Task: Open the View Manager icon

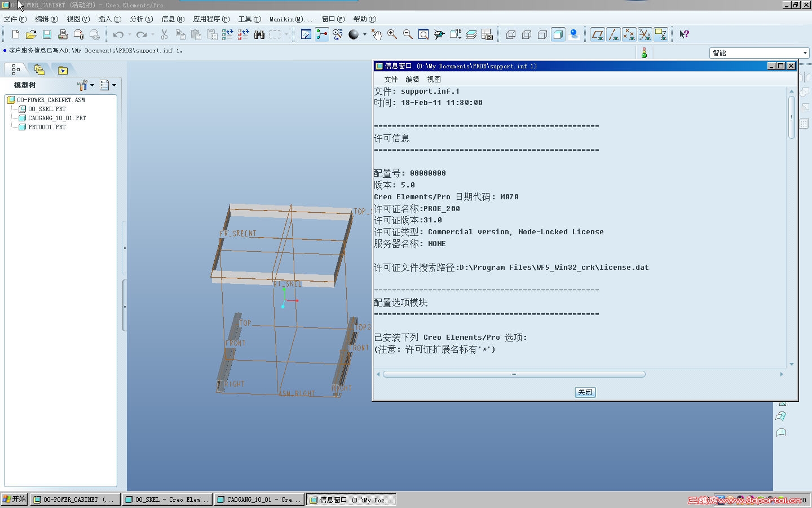Action: [x=487, y=34]
